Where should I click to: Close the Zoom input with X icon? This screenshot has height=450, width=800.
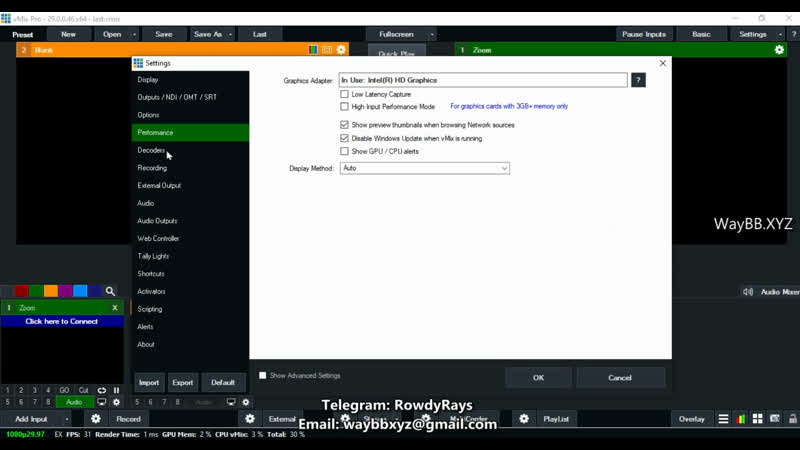(115, 308)
